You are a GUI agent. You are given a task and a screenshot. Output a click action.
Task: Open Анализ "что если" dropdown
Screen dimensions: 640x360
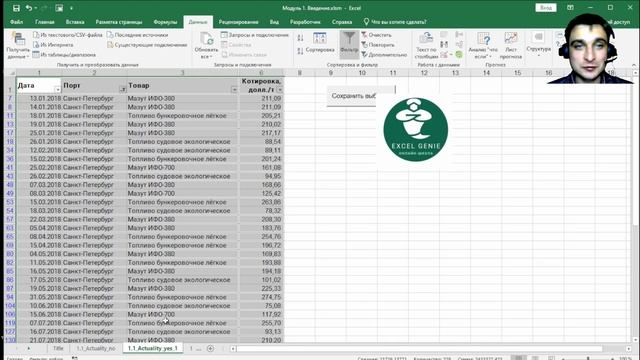pos(483,45)
